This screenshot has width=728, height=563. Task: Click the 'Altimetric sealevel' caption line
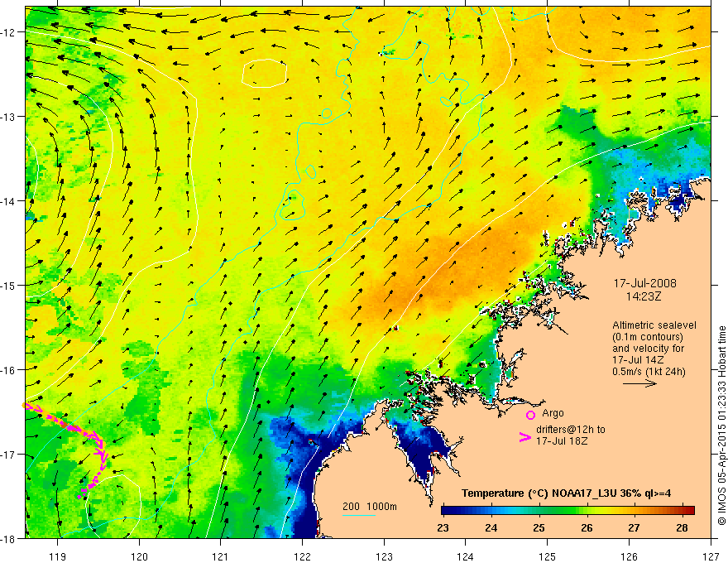(654, 325)
